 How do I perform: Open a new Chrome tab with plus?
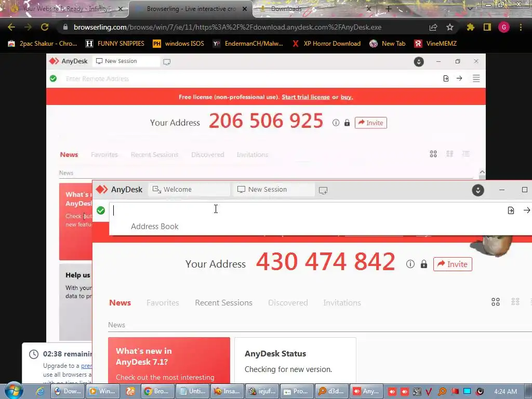point(389,9)
